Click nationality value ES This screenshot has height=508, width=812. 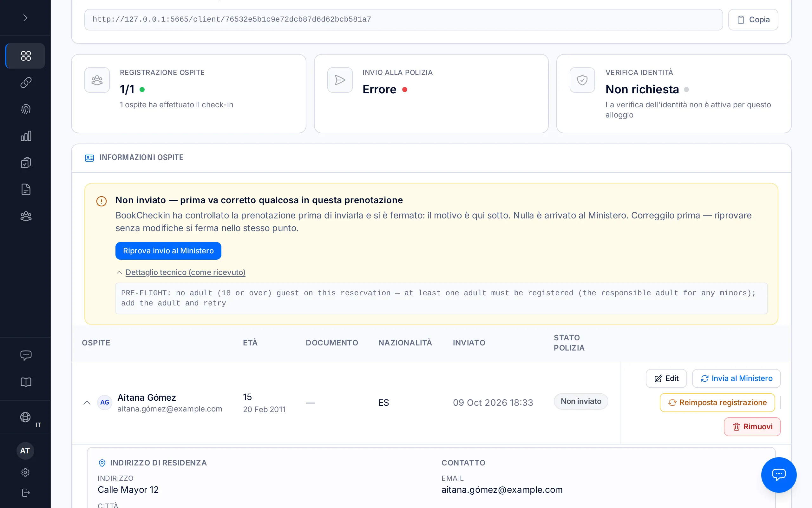[383, 403]
